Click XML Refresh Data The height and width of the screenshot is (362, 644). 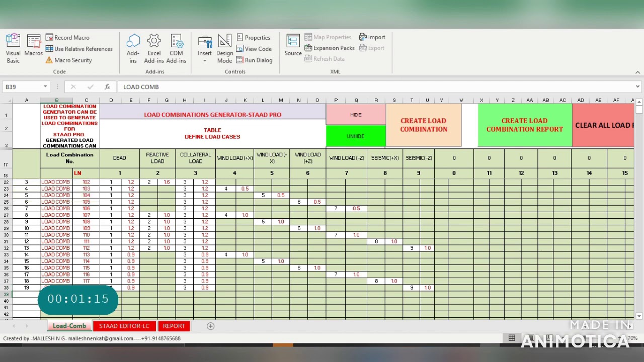pos(325,59)
